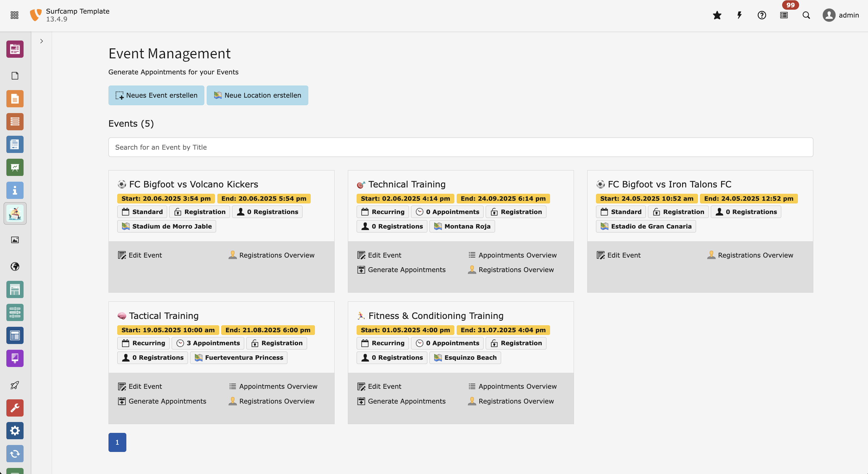Open the admin user dropdown

click(841, 15)
